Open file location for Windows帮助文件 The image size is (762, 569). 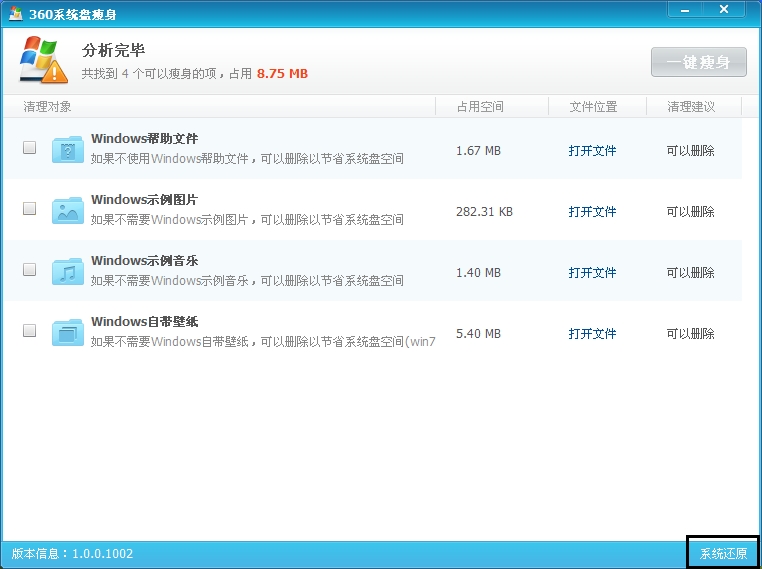[x=592, y=151]
